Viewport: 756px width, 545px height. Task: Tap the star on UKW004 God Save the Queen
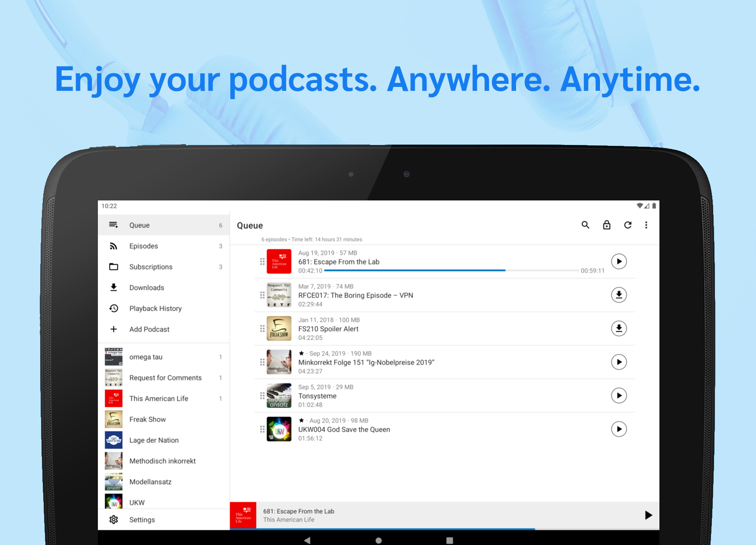pos(302,420)
